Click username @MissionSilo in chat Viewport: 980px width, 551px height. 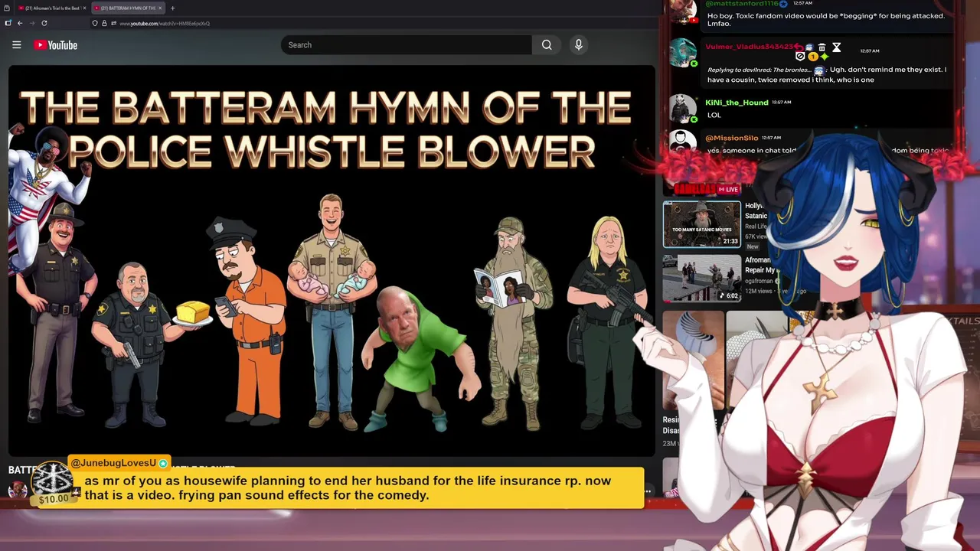pyautogui.click(x=732, y=138)
